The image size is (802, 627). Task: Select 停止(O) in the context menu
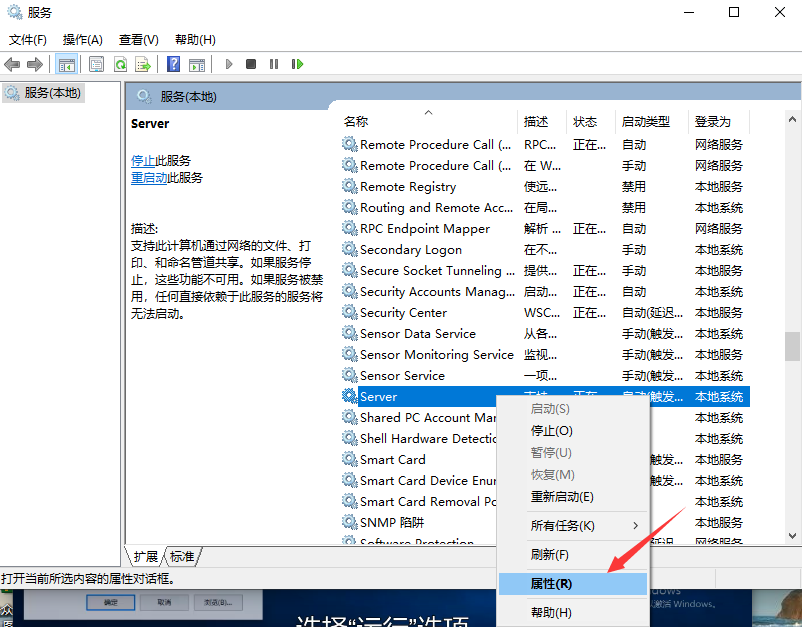tap(551, 430)
